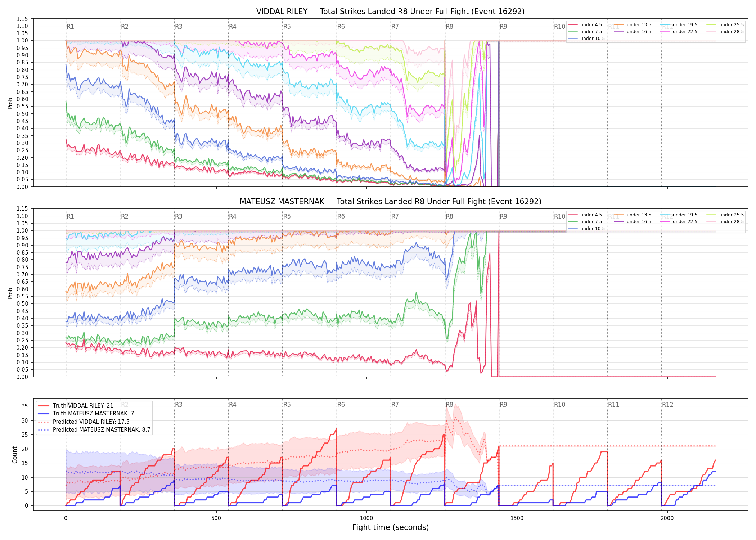Image resolution: width=756 pixels, height=540 pixels.
Task: Select 'under 13.5' legend entry in Viddal Riley chart
Action: [633, 25]
